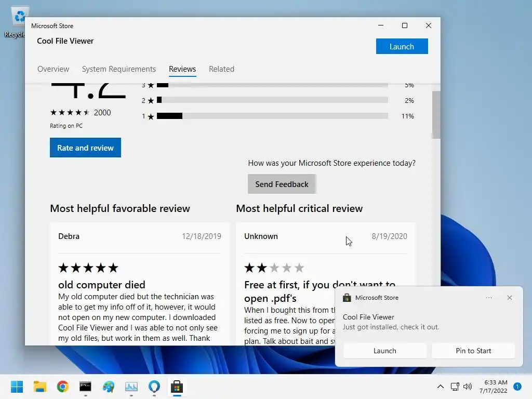Open notification options ellipsis menu
Viewport: 532px width, 399px height.
[488, 298]
